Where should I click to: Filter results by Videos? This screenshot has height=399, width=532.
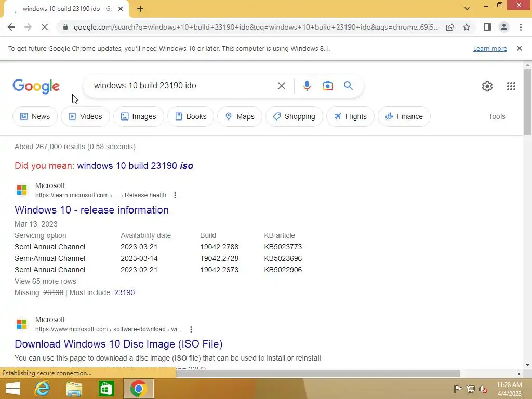coord(85,116)
